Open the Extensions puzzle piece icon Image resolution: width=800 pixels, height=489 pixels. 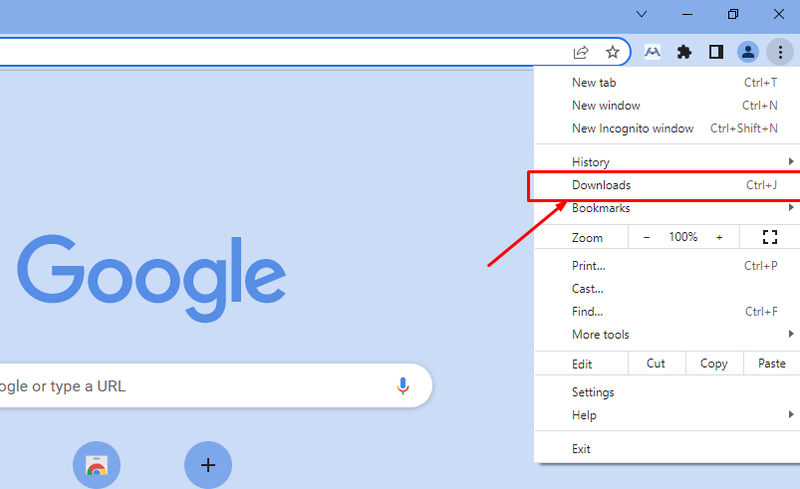click(684, 52)
